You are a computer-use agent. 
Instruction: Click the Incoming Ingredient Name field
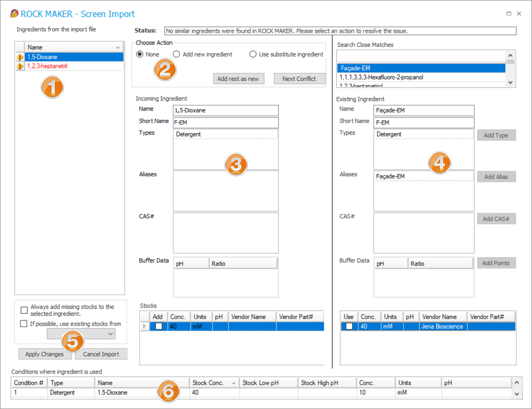pos(226,110)
